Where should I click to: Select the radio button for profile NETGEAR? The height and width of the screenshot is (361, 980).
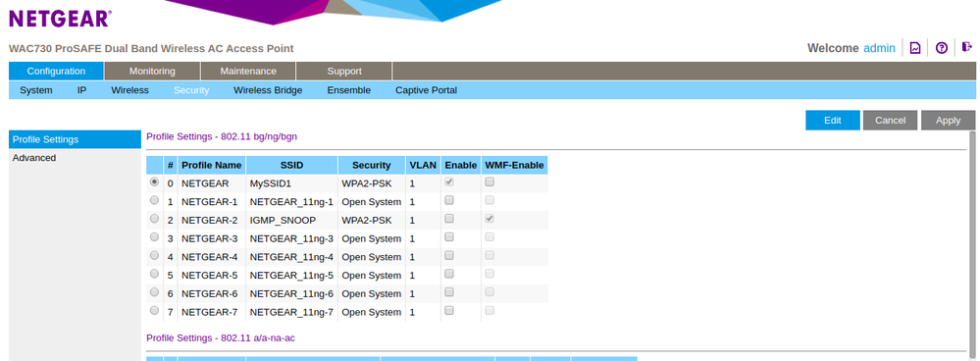point(154,182)
